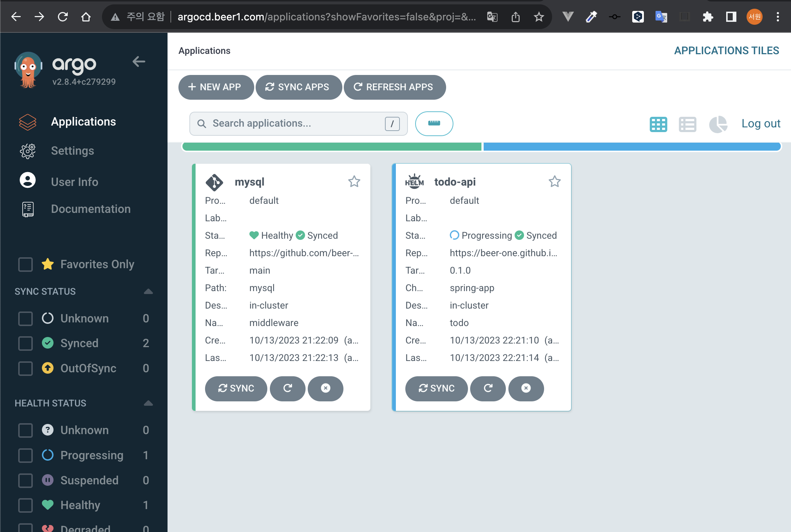
Task: Toggle the tile width ruler button
Action: (x=434, y=123)
